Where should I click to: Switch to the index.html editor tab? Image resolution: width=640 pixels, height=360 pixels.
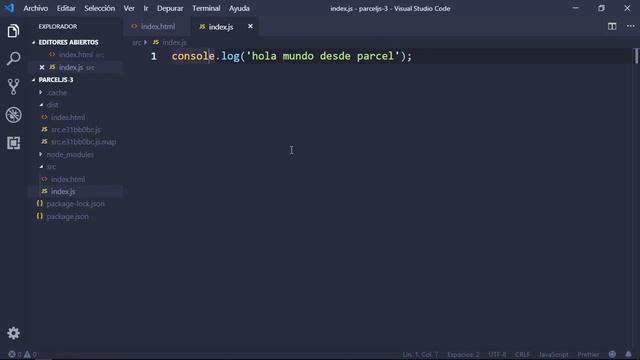(x=157, y=27)
